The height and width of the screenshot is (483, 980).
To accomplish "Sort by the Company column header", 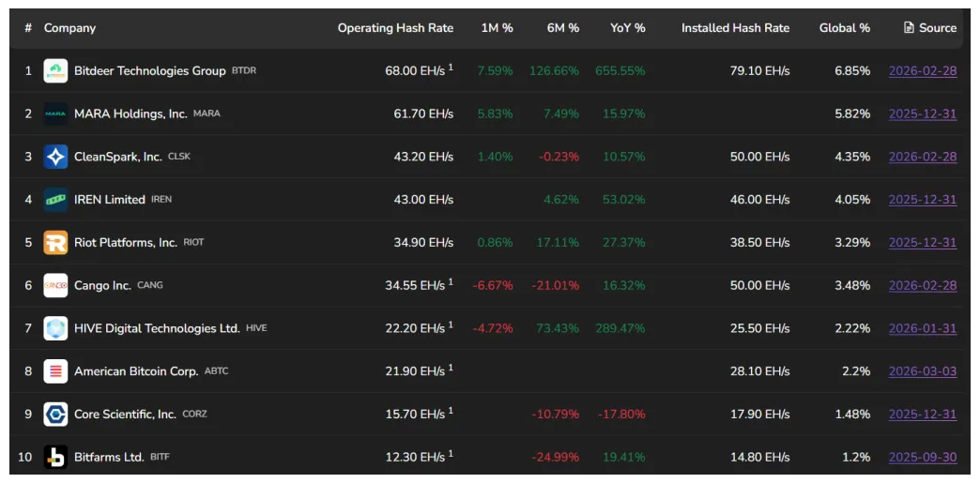I will pyautogui.click(x=69, y=28).
